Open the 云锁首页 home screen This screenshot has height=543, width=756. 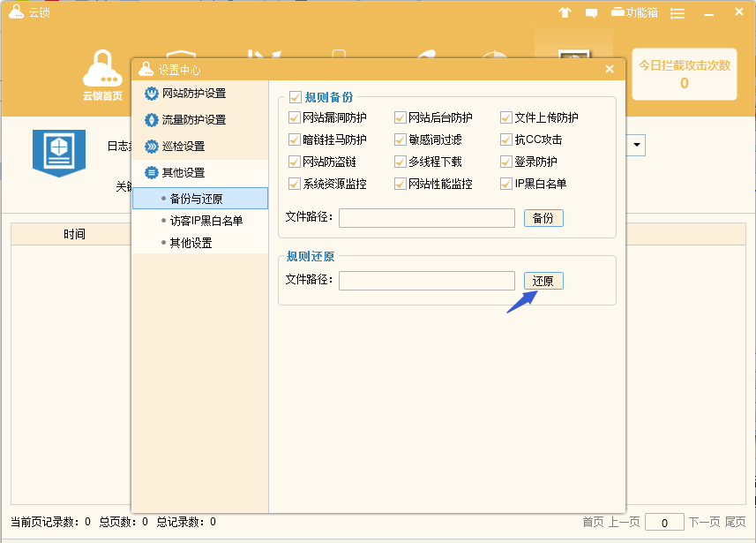point(101,79)
